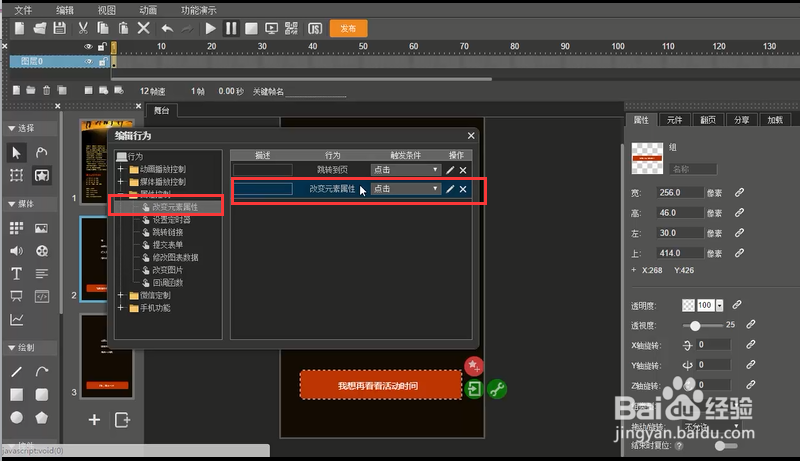Screen dimensions: 800x461
Task: Click the Cut scissors icon
Action: [x=83, y=29]
